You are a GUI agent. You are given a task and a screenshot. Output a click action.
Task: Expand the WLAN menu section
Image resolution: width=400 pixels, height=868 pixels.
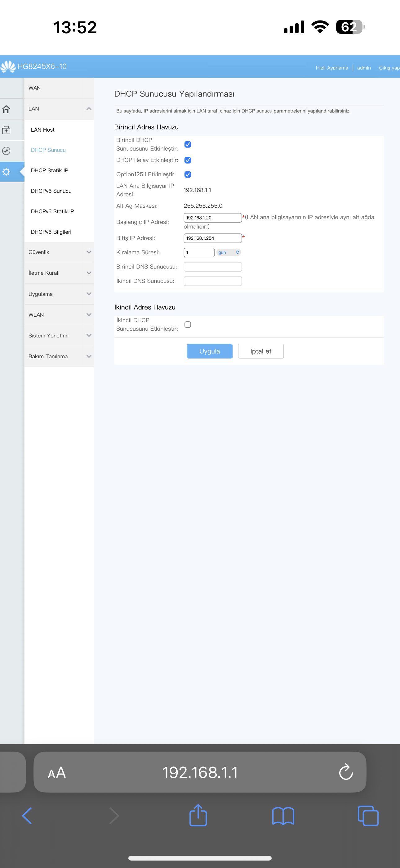(x=59, y=315)
